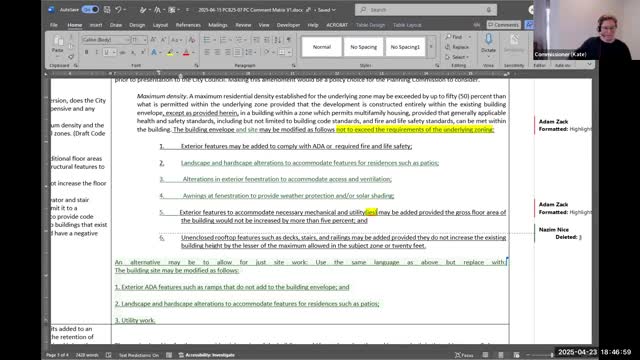This screenshot has height=360, width=640.
Task: Toggle underline formatting
Action: pos(107,52)
